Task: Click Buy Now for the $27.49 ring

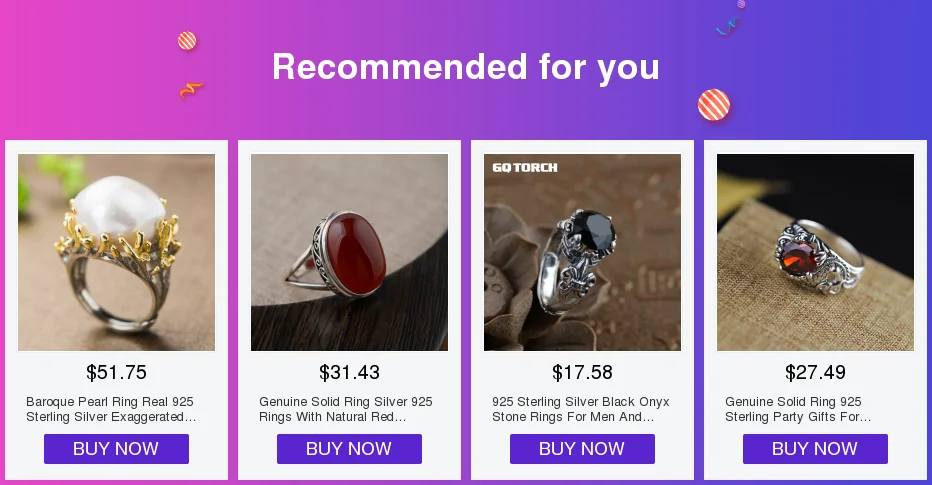Action: click(x=816, y=449)
